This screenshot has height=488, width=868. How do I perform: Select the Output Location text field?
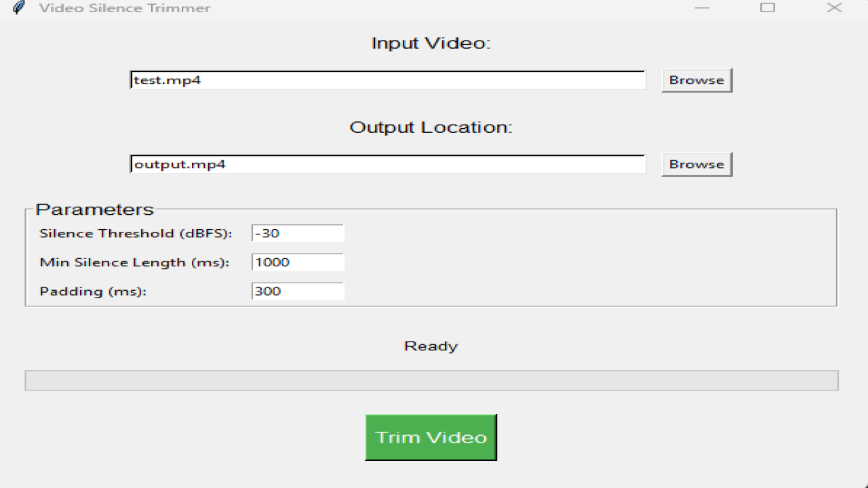click(x=388, y=163)
